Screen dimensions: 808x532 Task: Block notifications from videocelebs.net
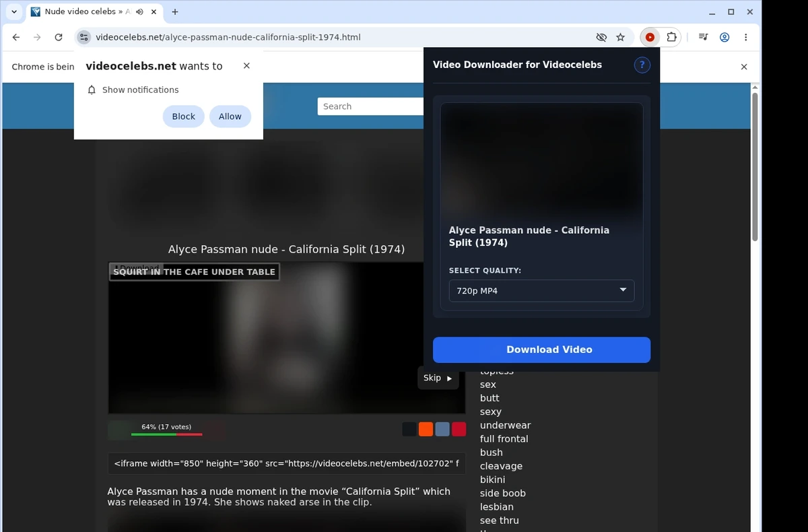tap(183, 117)
